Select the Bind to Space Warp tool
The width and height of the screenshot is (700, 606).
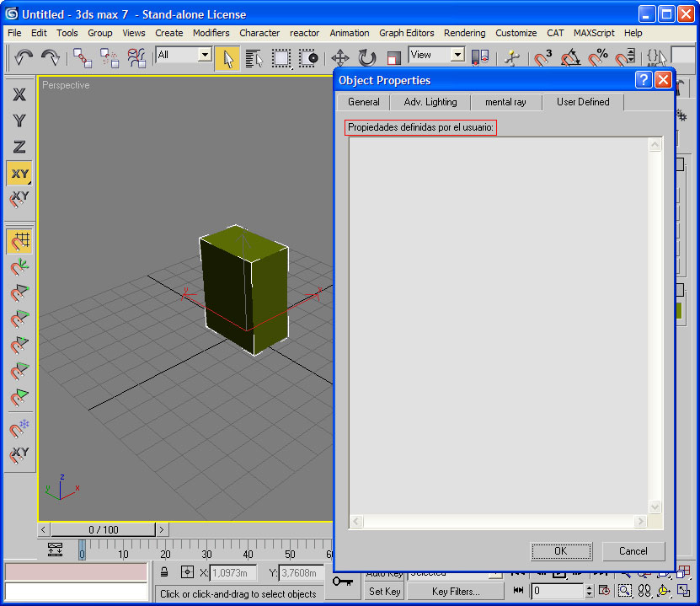136,58
